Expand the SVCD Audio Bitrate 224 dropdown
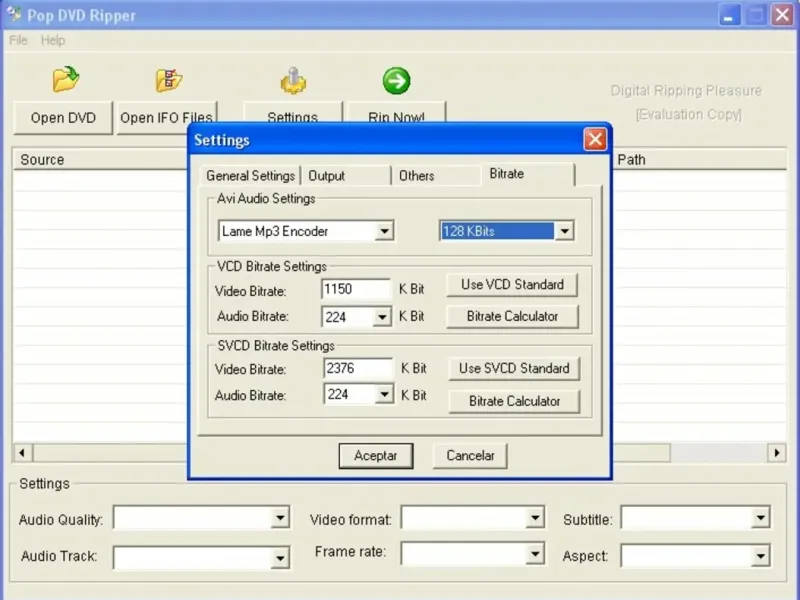The image size is (800, 600). click(384, 394)
